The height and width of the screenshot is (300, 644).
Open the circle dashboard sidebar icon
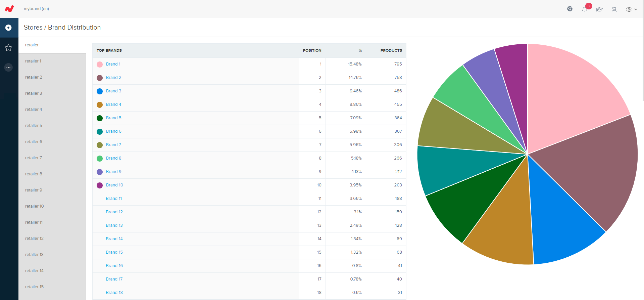tap(9, 28)
